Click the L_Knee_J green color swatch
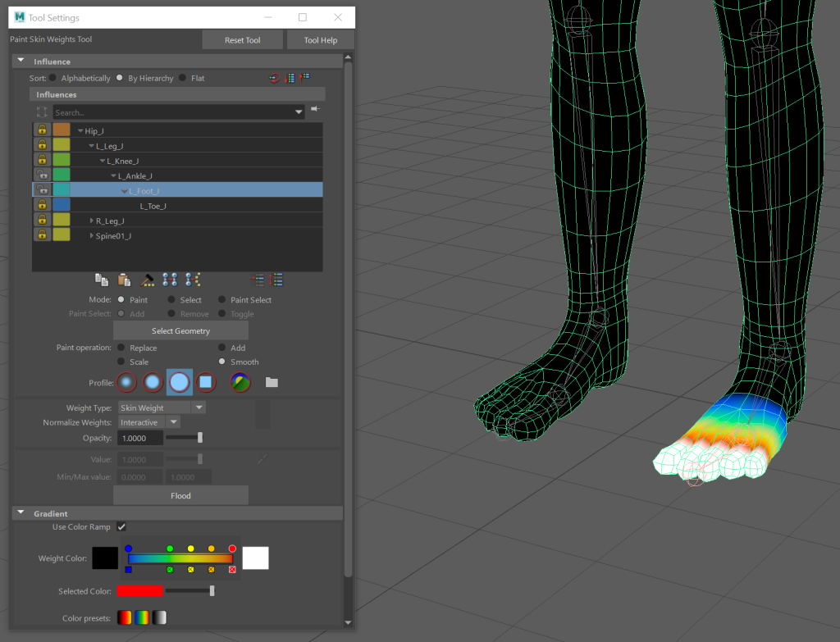 click(x=62, y=160)
